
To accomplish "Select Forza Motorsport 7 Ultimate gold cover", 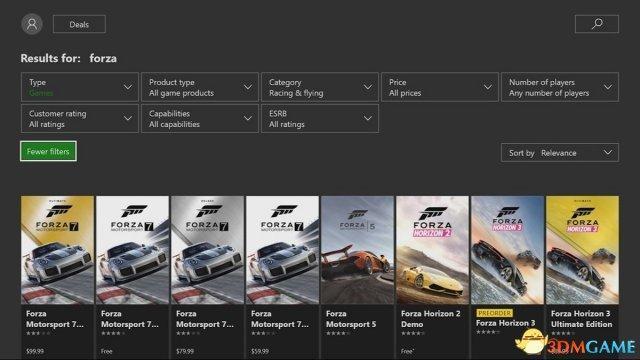I will [58, 250].
